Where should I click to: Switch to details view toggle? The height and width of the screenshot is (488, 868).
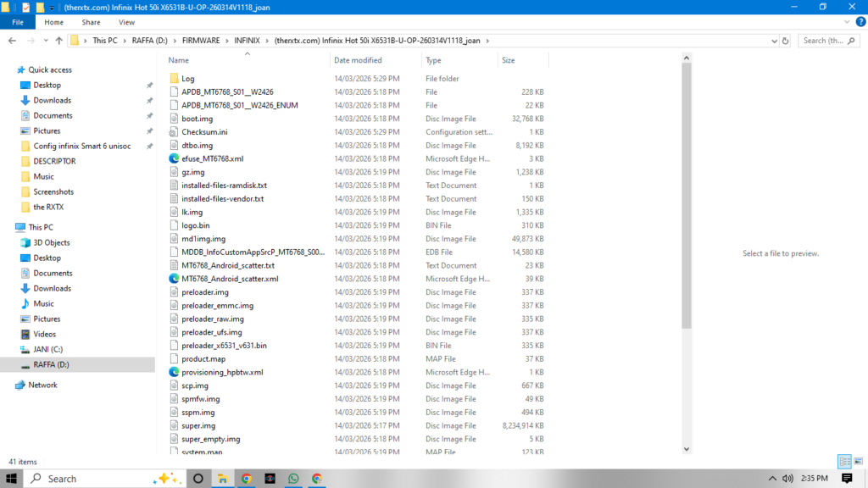844,462
